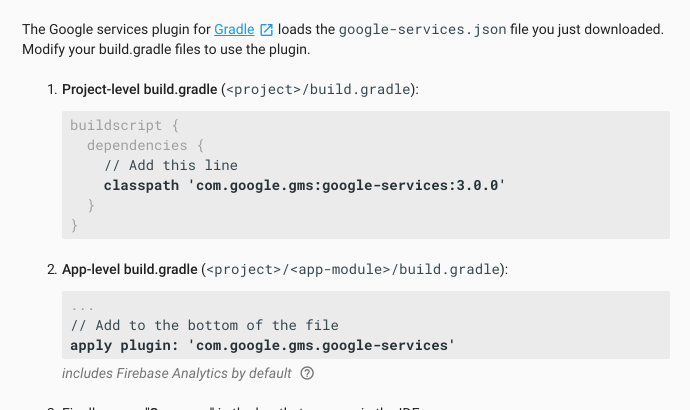
Task: Click the external link icon beside Gradle
Action: pyautogui.click(x=266, y=31)
